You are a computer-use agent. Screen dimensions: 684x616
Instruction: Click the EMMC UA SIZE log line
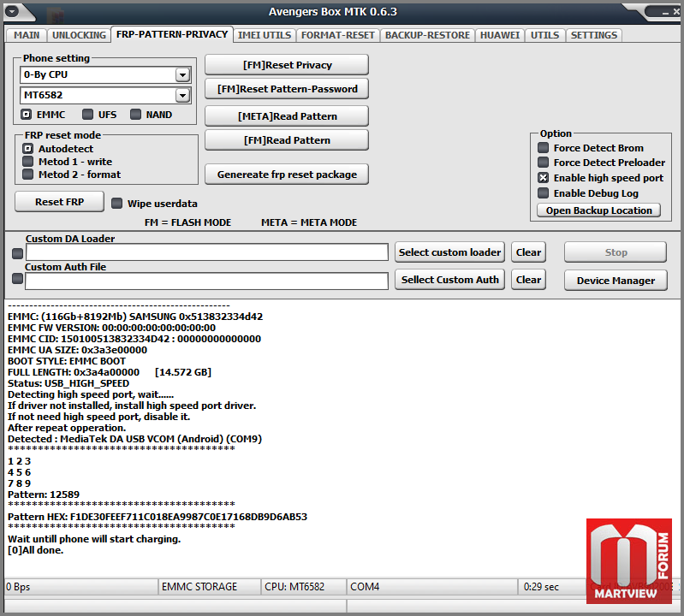78,350
